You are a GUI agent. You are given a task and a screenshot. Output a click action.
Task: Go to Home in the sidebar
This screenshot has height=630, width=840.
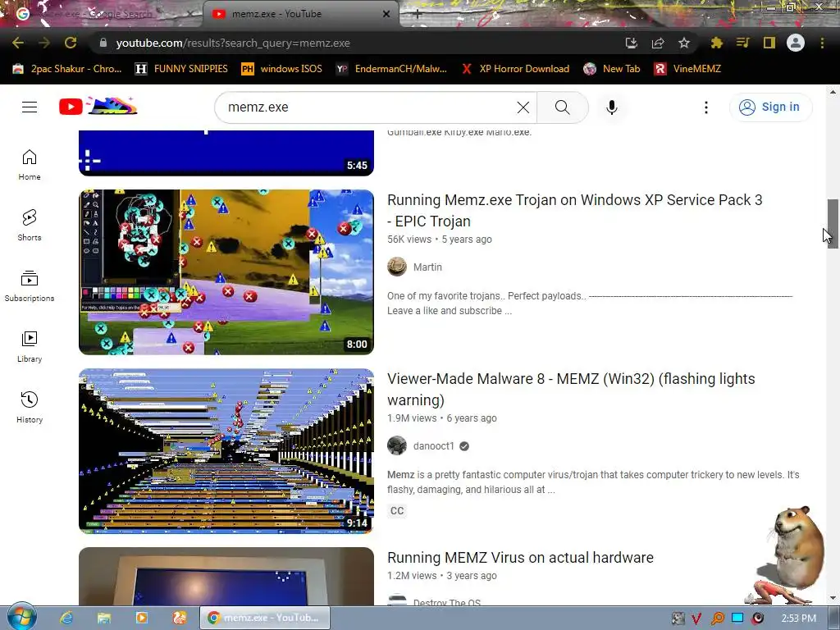(x=30, y=165)
